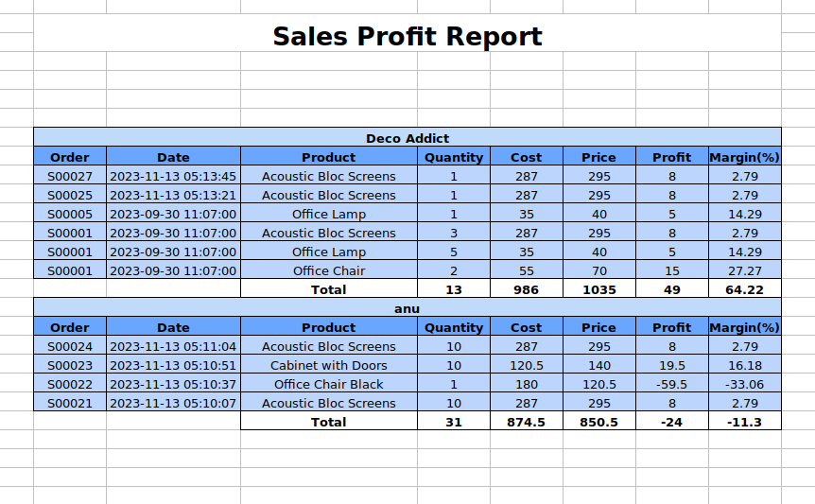Click the -11.3 total margin cell
Screen dimensions: 815x504
[744, 422]
